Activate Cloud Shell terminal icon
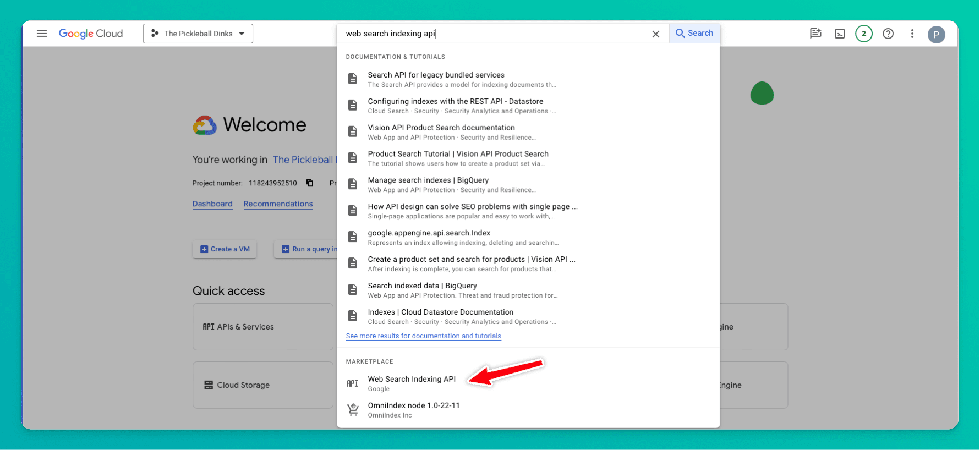Screen dimensions: 980x450 (840, 34)
